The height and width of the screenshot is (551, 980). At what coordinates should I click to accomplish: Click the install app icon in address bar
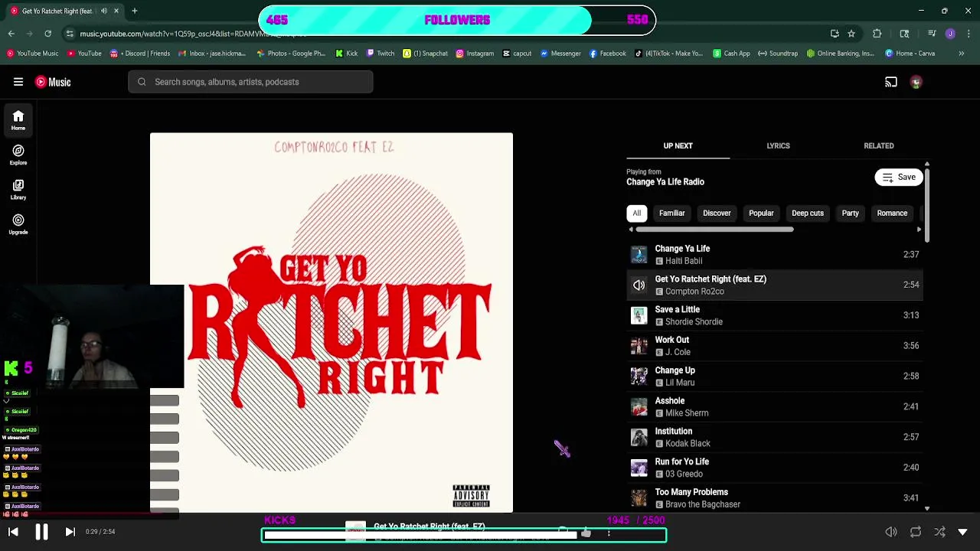coord(835,34)
